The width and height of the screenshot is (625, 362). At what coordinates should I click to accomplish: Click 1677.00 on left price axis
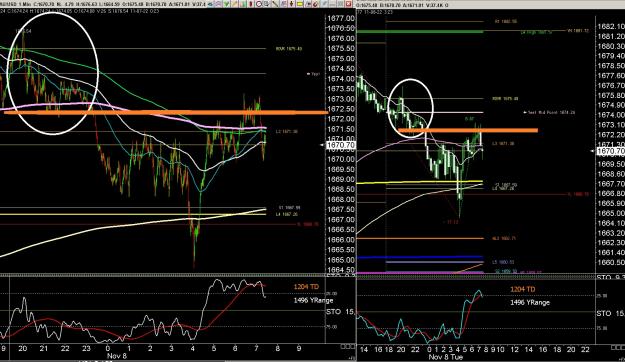(341, 18)
